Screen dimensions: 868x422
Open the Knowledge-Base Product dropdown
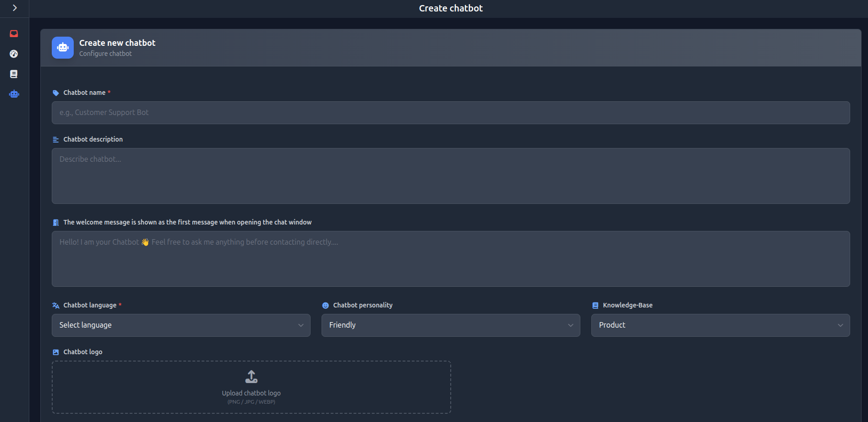pyautogui.click(x=720, y=325)
